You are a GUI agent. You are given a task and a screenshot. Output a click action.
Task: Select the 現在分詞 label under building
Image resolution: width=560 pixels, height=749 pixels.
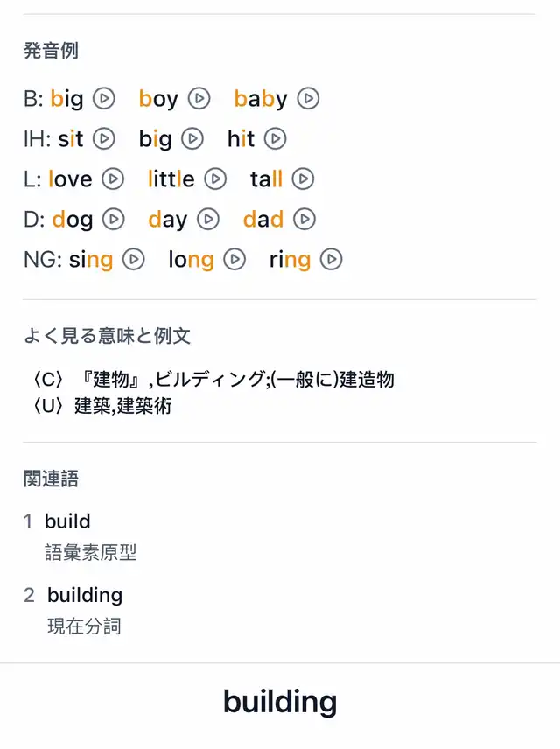pyautogui.click(x=84, y=626)
